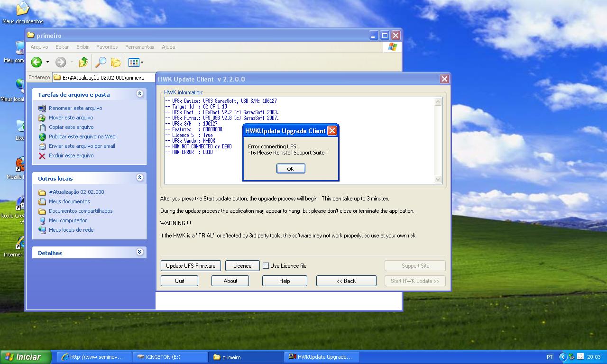Click the Search magnifier icon
This screenshot has width=607, height=364.
[x=101, y=62]
